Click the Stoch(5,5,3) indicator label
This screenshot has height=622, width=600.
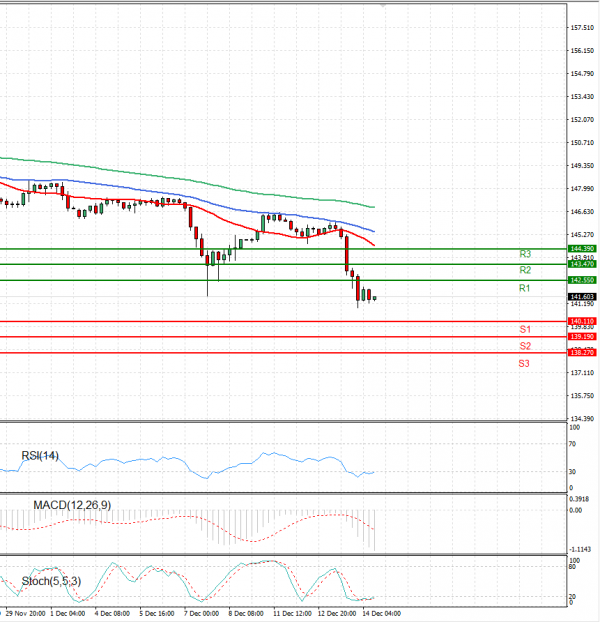tap(51, 581)
